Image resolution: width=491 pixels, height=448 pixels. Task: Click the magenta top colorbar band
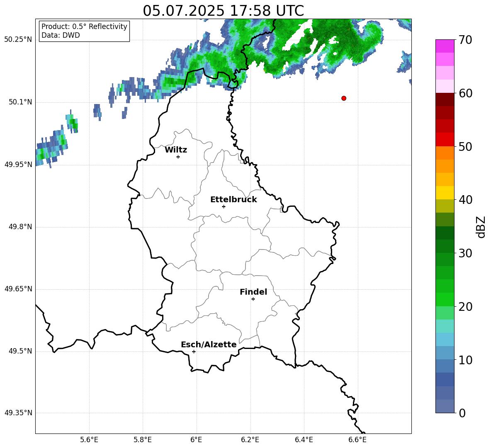445,46
